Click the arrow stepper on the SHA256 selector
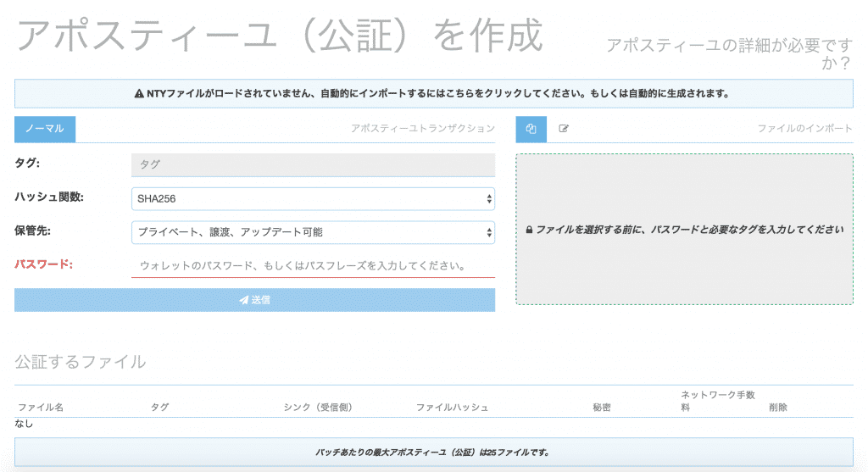 pyautogui.click(x=488, y=198)
